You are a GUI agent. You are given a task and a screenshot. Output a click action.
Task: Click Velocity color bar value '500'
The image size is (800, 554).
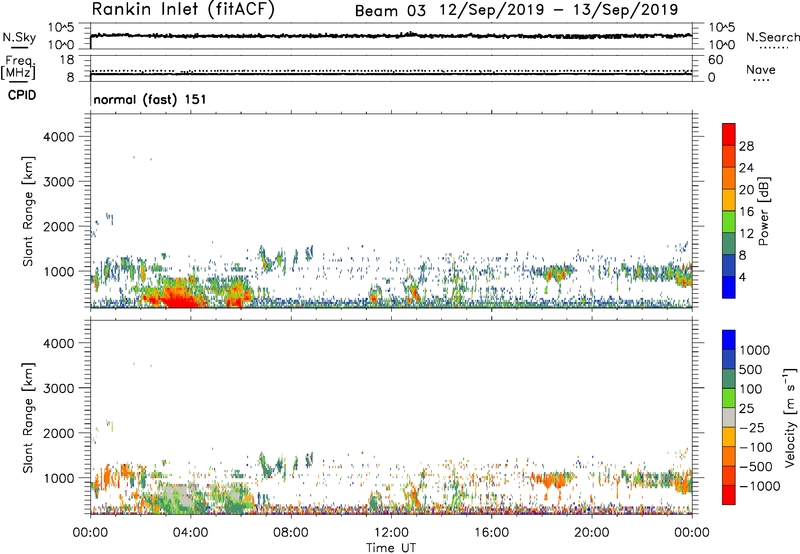point(751,369)
